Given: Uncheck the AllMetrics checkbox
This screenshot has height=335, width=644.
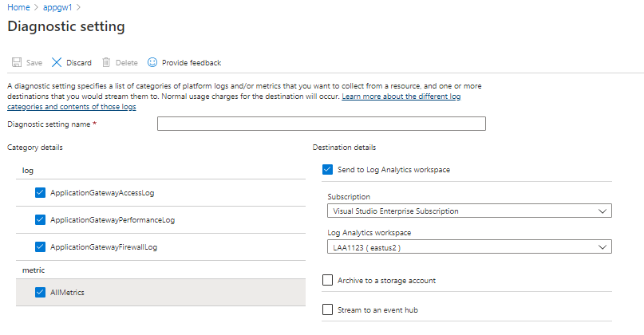Looking at the screenshot, I should pyautogui.click(x=41, y=293).
